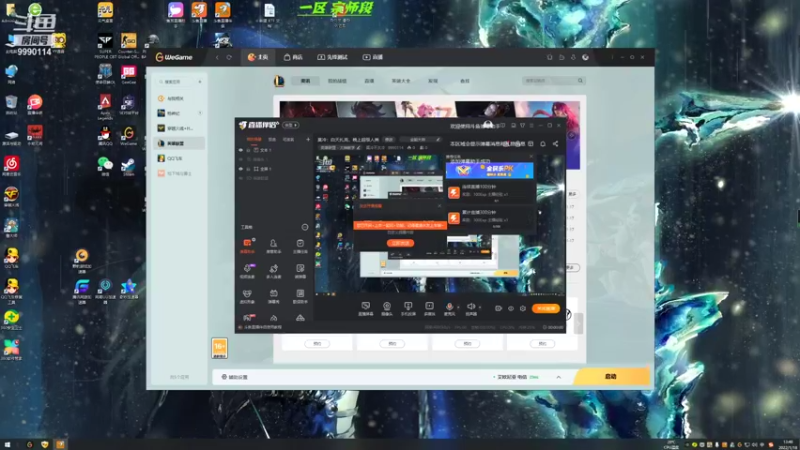Viewport: 800px width, 450px height.
Task: Click the magnifier icon in game page search
Action: (x=580, y=81)
